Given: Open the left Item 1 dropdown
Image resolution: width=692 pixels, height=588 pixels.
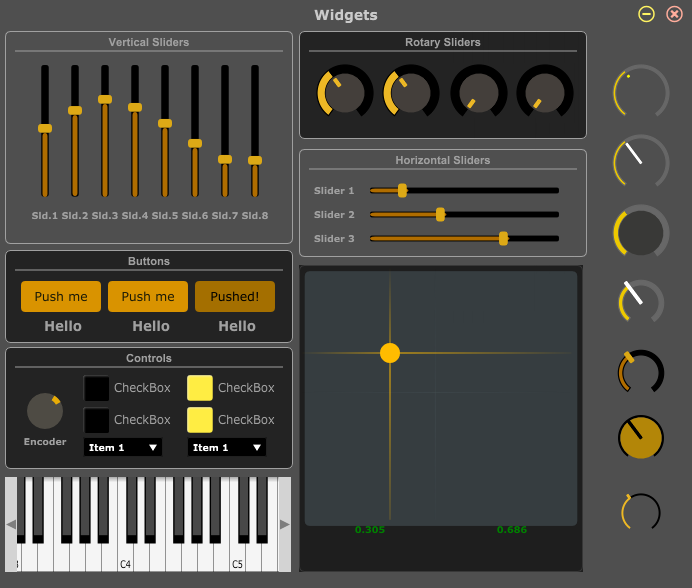Looking at the screenshot, I should pos(123,447).
